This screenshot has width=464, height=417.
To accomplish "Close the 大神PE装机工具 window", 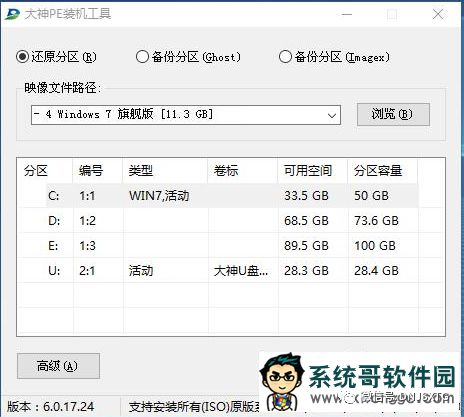I will 438,14.
